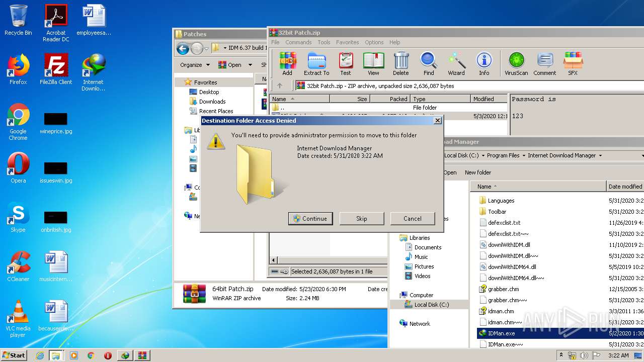
Task: Select the Internet Download Manager desktop shortcut
Action: 94,72
